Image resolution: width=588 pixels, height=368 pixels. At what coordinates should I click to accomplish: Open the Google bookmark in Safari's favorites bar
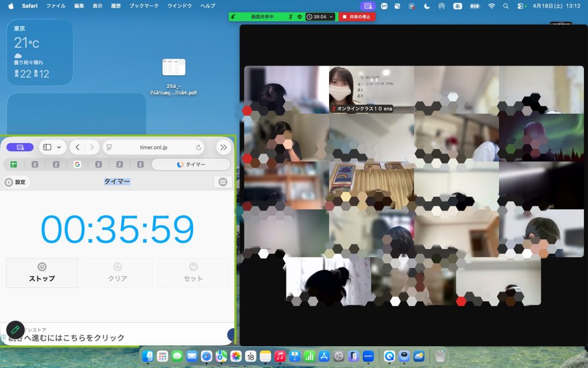78,164
